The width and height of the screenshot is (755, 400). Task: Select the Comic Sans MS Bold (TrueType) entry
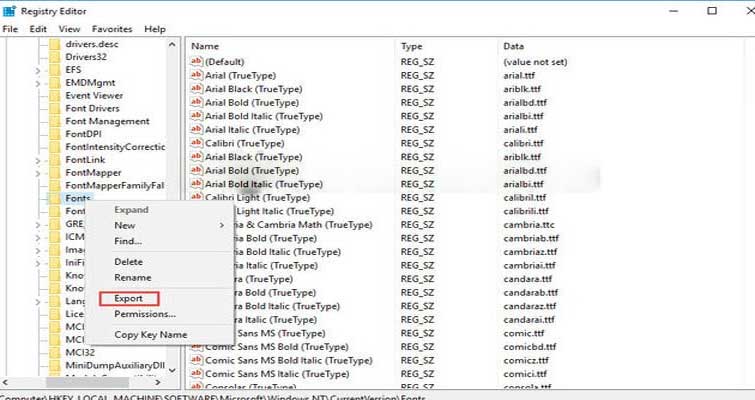[x=276, y=347]
